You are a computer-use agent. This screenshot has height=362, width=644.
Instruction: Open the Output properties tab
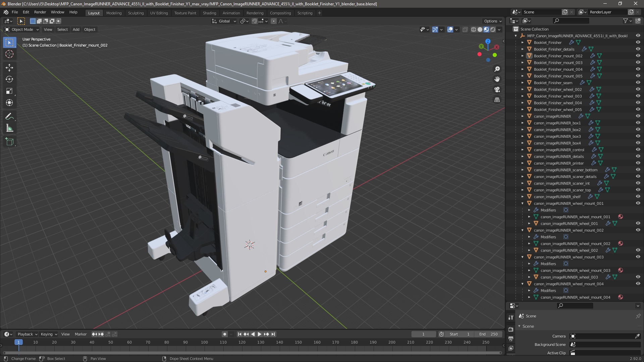tap(511, 339)
